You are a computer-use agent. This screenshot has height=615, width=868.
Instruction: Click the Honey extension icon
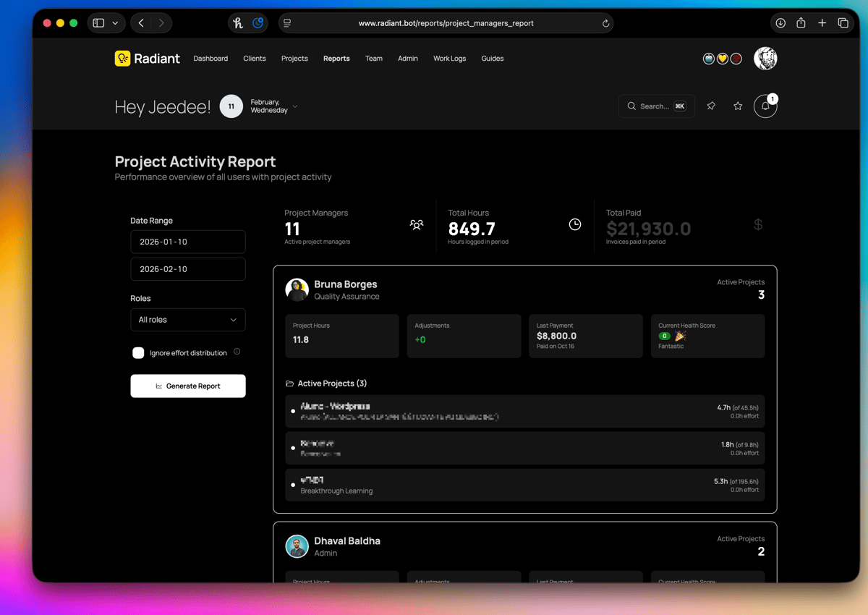pyautogui.click(x=238, y=23)
